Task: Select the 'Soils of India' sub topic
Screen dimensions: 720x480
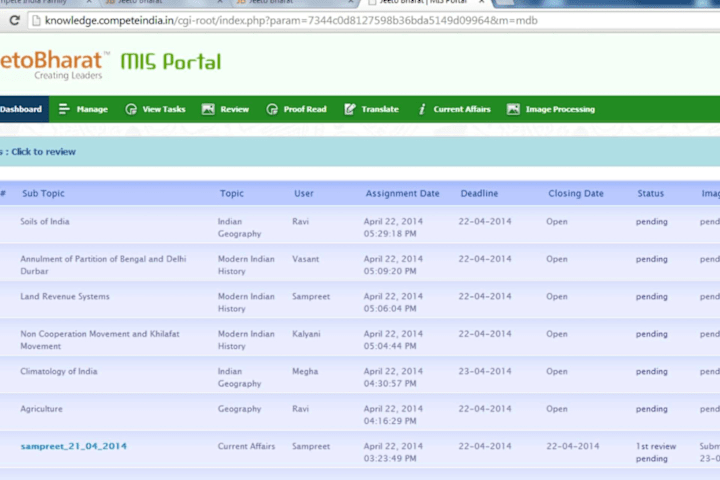Action: coord(45,221)
